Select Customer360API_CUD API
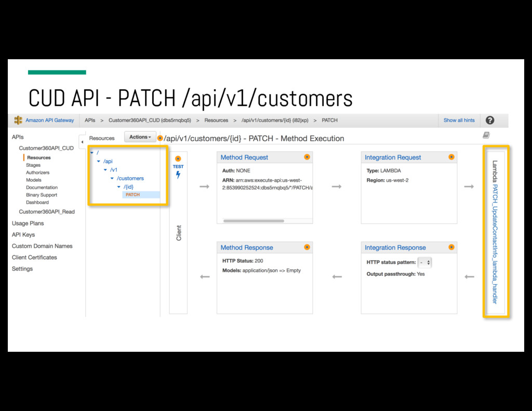This screenshot has width=532, height=411. (x=46, y=148)
